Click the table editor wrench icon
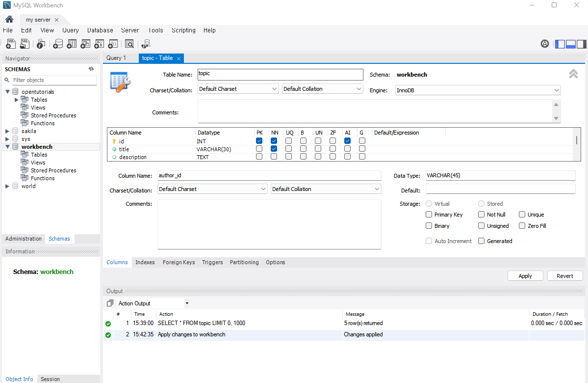Screen dimensions: 588x383 (x=120, y=82)
